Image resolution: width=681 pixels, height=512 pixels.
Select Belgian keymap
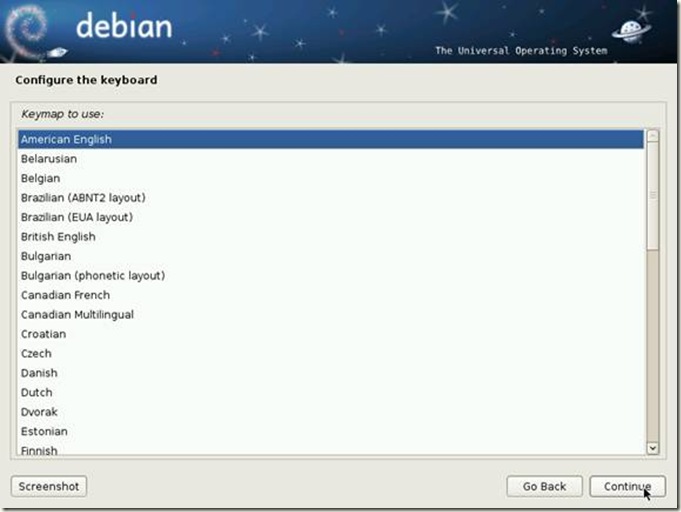331,178
